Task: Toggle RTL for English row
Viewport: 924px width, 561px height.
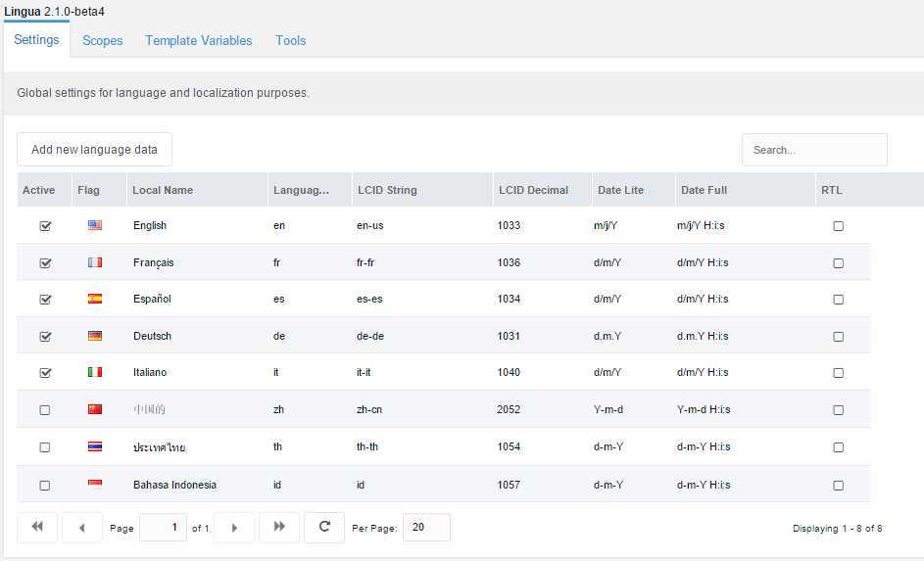Action: click(838, 226)
